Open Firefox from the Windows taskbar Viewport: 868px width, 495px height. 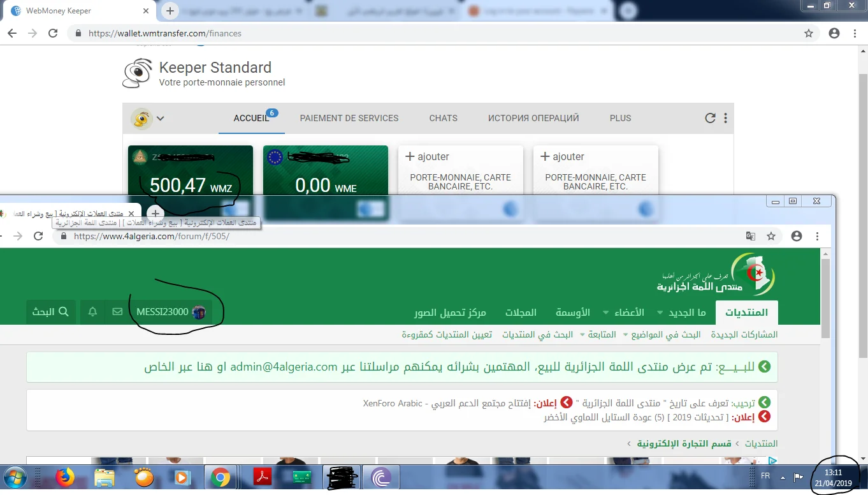point(64,477)
